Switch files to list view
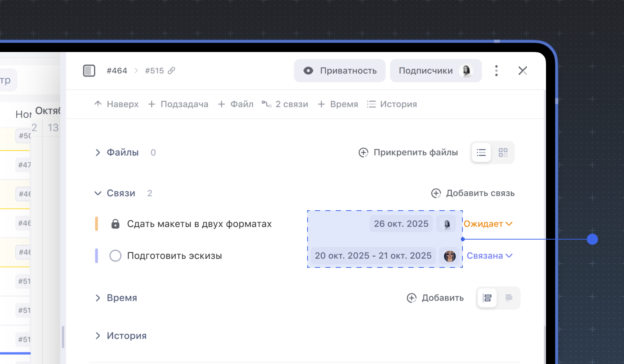 pyautogui.click(x=481, y=153)
